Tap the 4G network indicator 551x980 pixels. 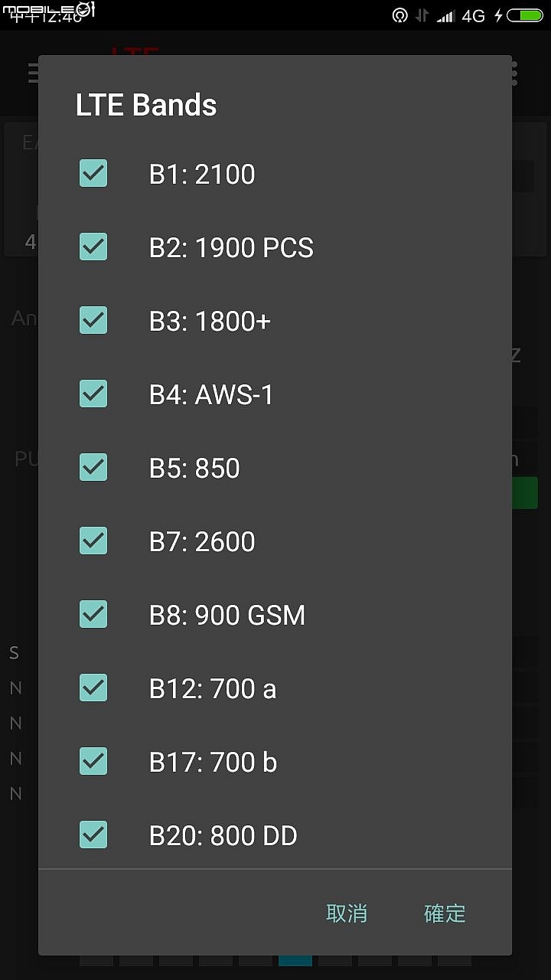click(474, 15)
